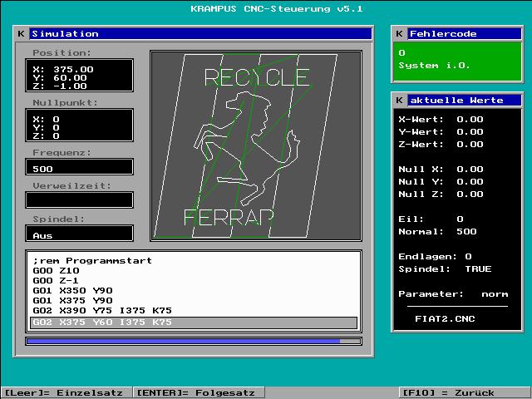The width and height of the screenshot is (532, 399).
Task: Select the aktuelle Werte title bar
Action: (x=464, y=100)
